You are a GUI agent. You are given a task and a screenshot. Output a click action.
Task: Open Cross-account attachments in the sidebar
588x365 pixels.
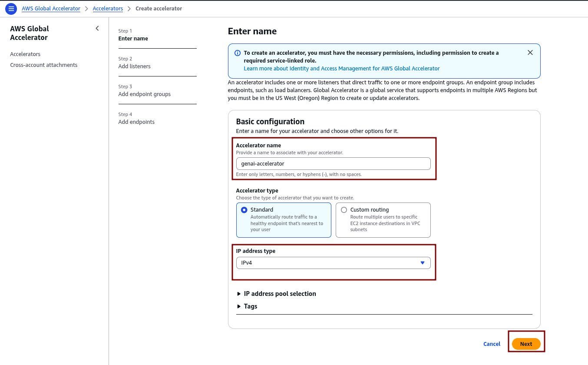44,65
